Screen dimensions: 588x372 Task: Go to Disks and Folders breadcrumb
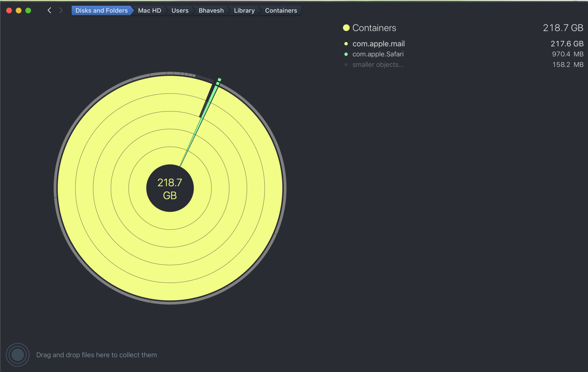click(101, 11)
